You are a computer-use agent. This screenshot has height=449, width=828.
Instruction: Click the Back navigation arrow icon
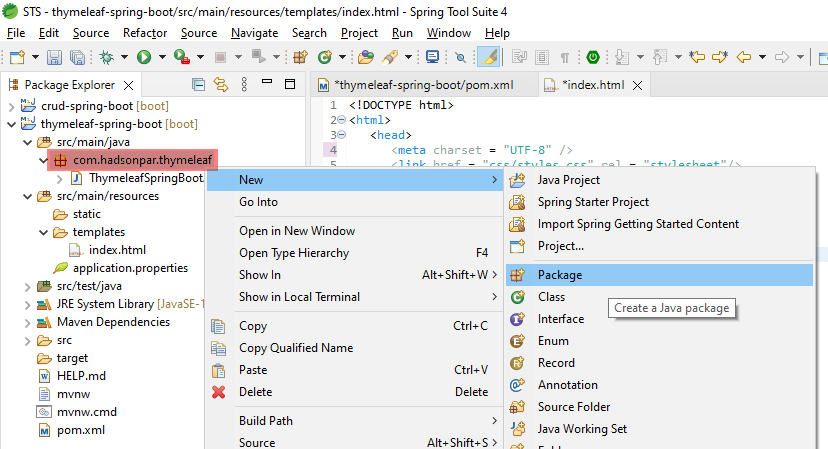point(744,57)
